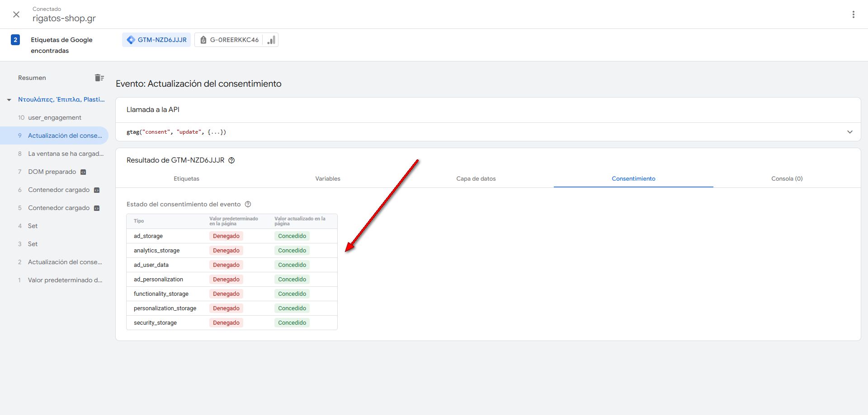The width and height of the screenshot is (868, 415).
Task: Close the Tag Assistant debug panel
Action: click(x=16, y=14)
